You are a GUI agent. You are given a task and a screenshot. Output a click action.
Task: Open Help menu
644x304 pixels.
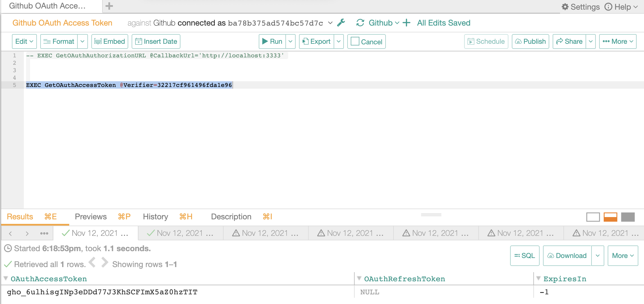coord(621,7)
